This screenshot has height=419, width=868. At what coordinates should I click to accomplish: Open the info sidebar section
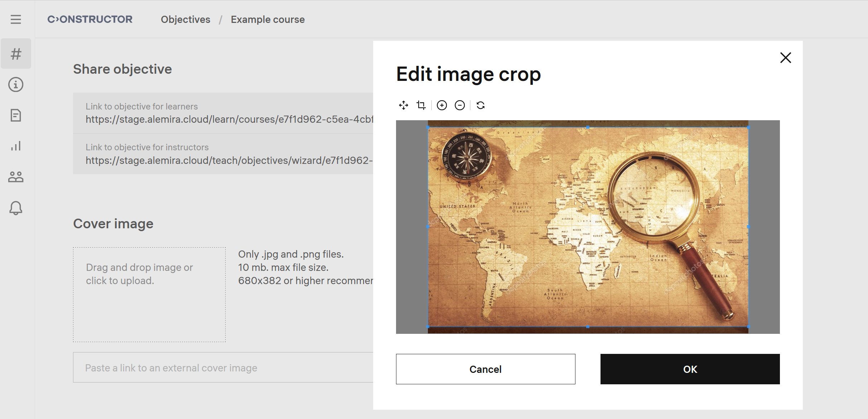pos(16,85)
